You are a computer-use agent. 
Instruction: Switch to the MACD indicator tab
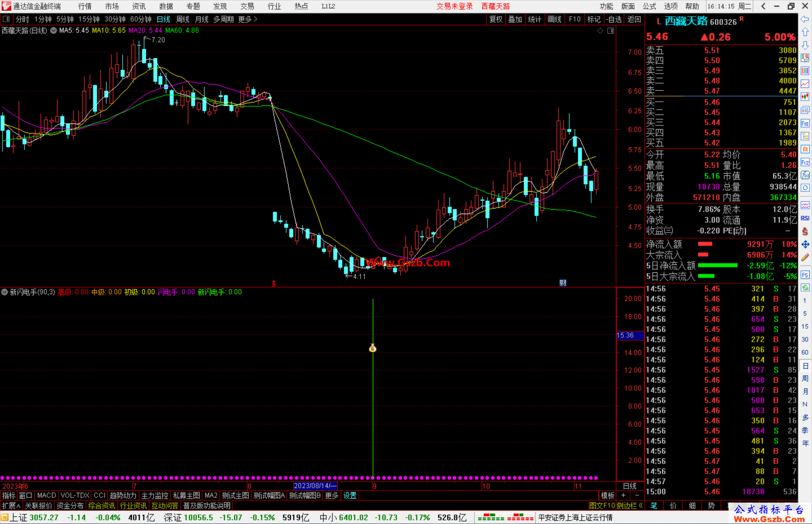[47, 495]
